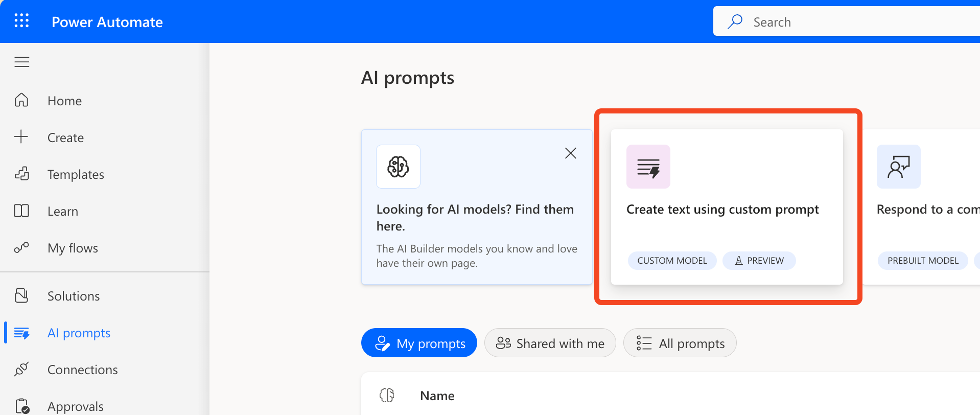Click the Approvals clipboard icon

(x=21, y=406)
